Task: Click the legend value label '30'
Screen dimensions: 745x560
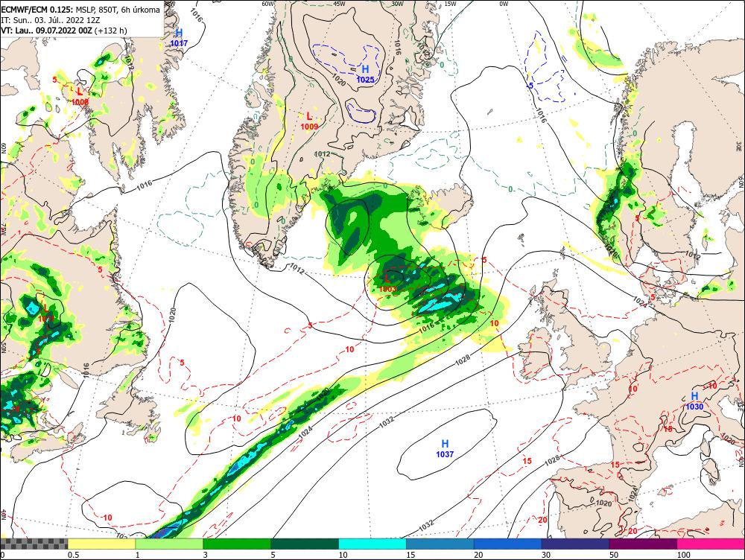Action: pyautogui.click(x=546, y=555)
